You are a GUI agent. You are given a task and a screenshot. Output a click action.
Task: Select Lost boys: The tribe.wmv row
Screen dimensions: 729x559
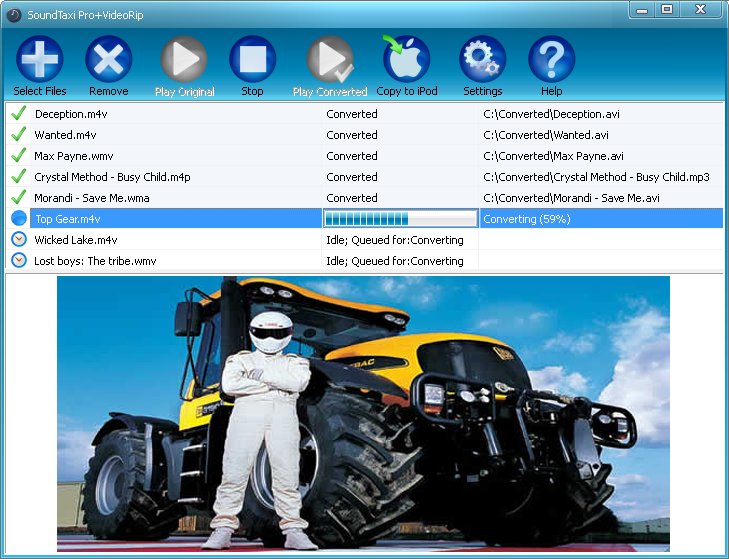[x=95, y=261]
